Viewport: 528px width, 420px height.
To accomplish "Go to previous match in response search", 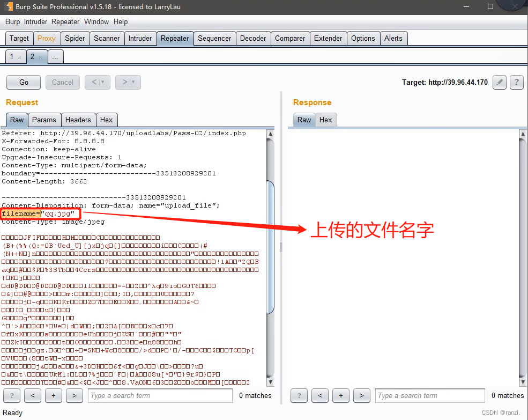I will [x=320, y=395].
